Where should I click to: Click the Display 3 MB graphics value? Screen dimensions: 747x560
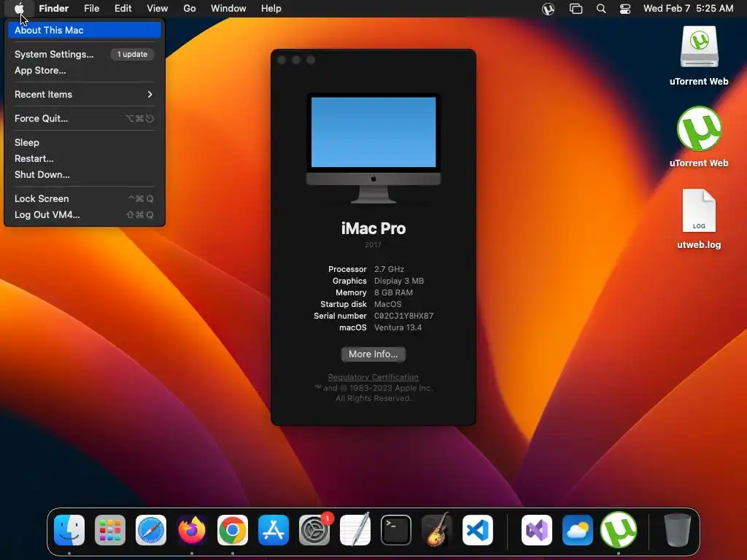click(399, 281)
